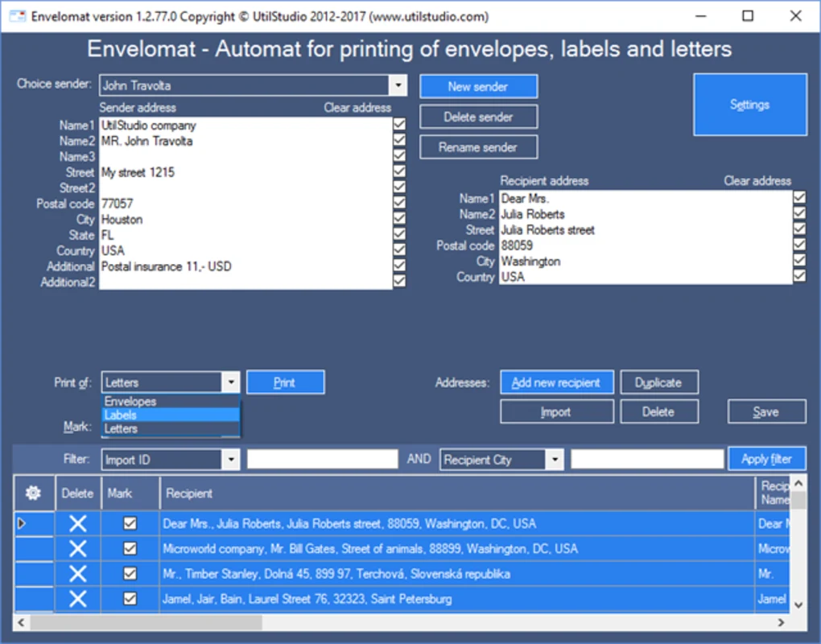Viewport: 821px width, 644px height.
Task: Click the delete X for the Bill Gates row
Action: [x=77, y=549]
